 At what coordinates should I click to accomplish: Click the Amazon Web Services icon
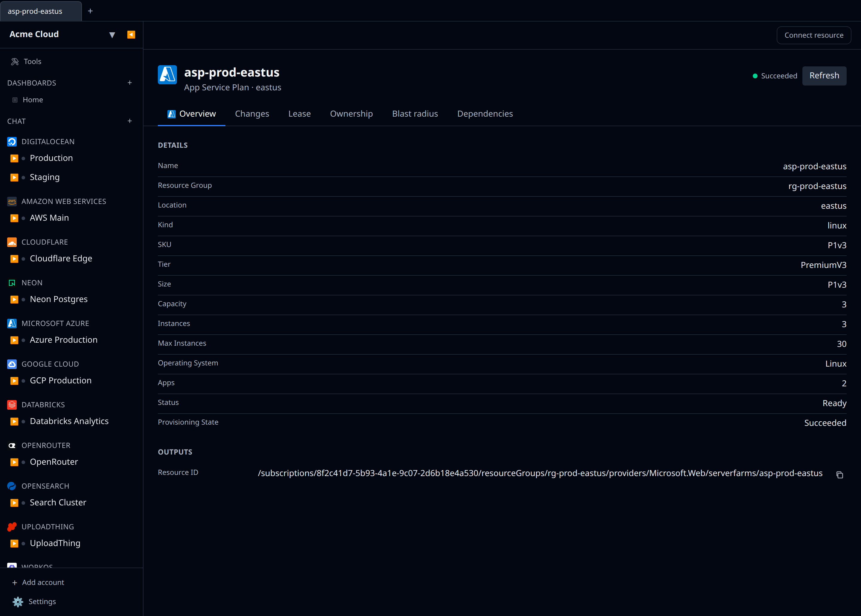point(12,202)
